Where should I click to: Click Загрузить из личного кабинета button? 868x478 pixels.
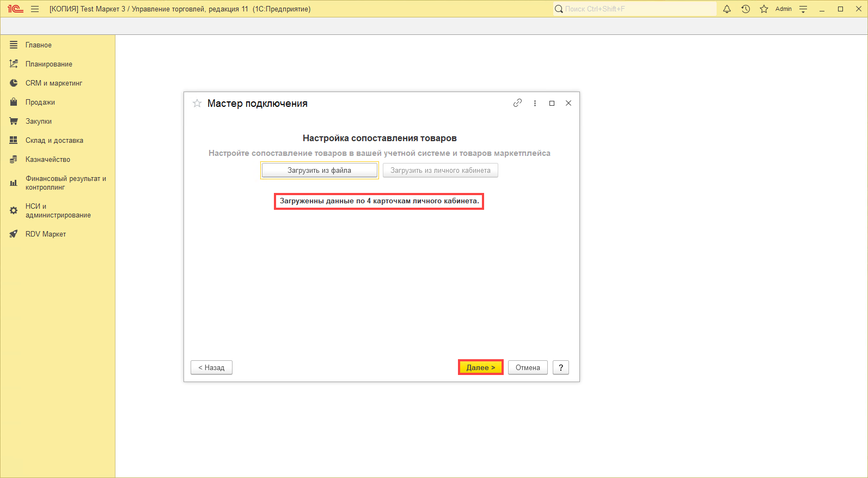[x=441, y=170]
